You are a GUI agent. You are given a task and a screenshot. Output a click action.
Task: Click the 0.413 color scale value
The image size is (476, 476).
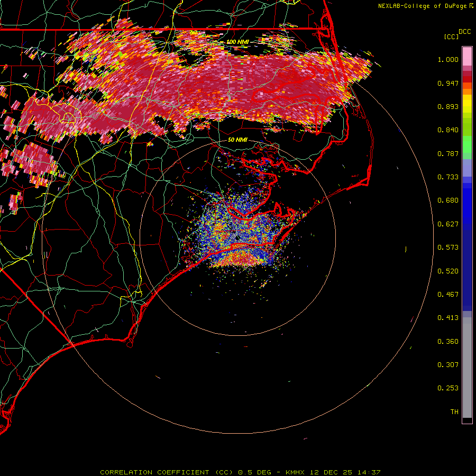tap(448, 318)
